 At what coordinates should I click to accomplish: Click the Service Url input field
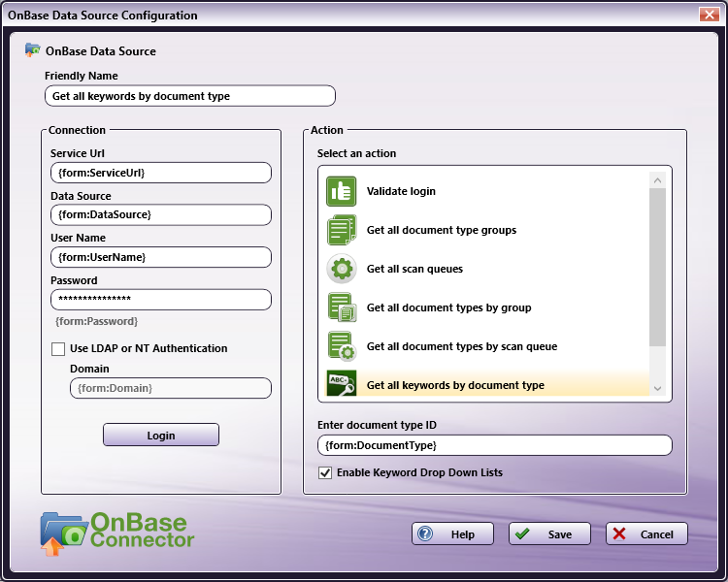[160, 173]
